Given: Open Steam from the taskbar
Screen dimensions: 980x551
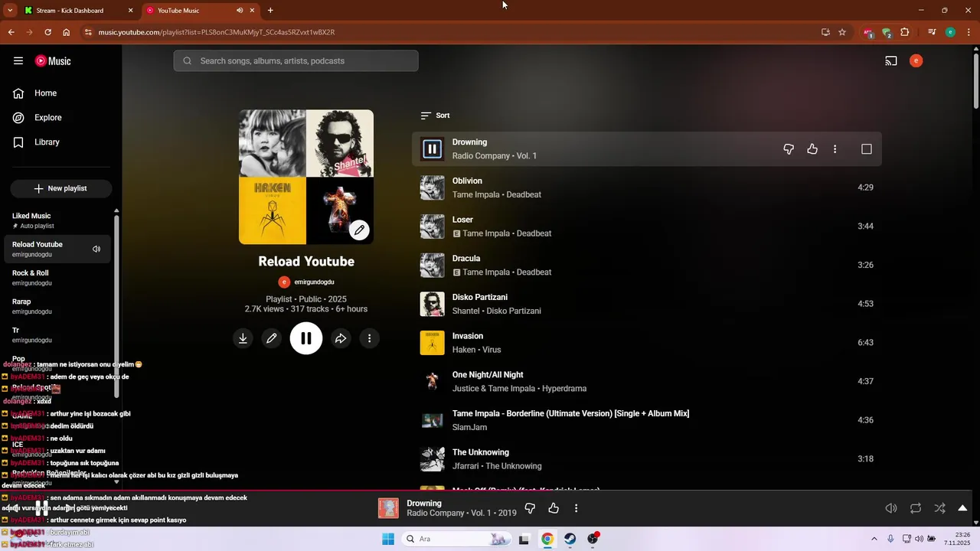Looking at the screenshot, I should (570, 539).
